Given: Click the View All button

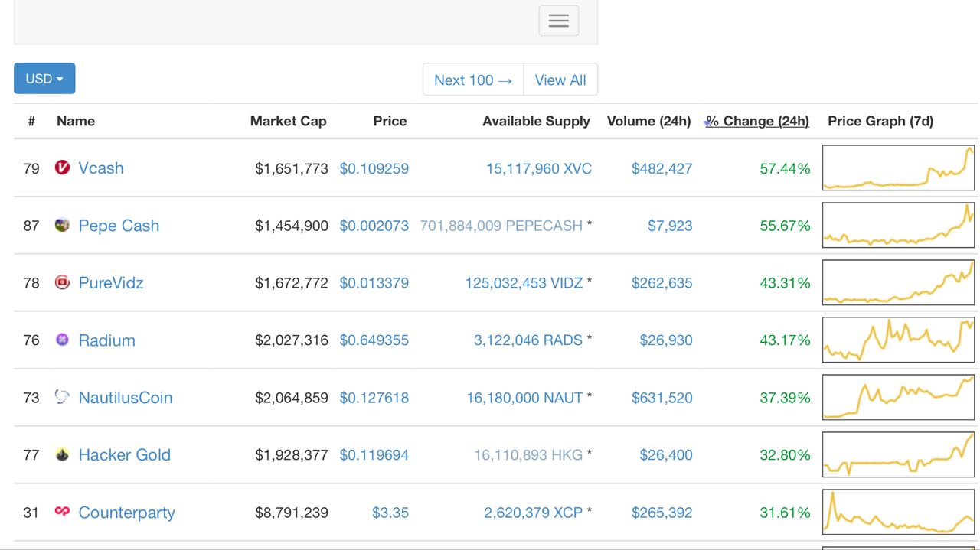Looking at the screenshot, I should pyautogui.click(x=560, y=80).
